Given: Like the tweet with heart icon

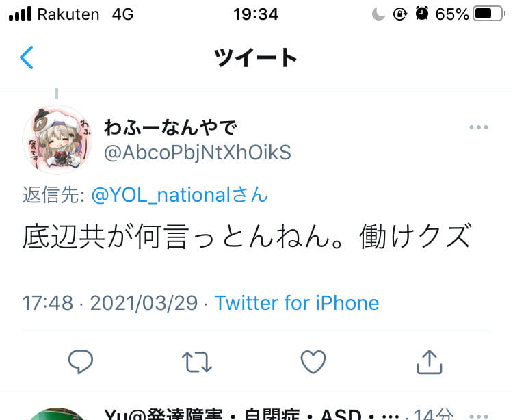Looking at the screenshot, I should click(x=313, y=362).
